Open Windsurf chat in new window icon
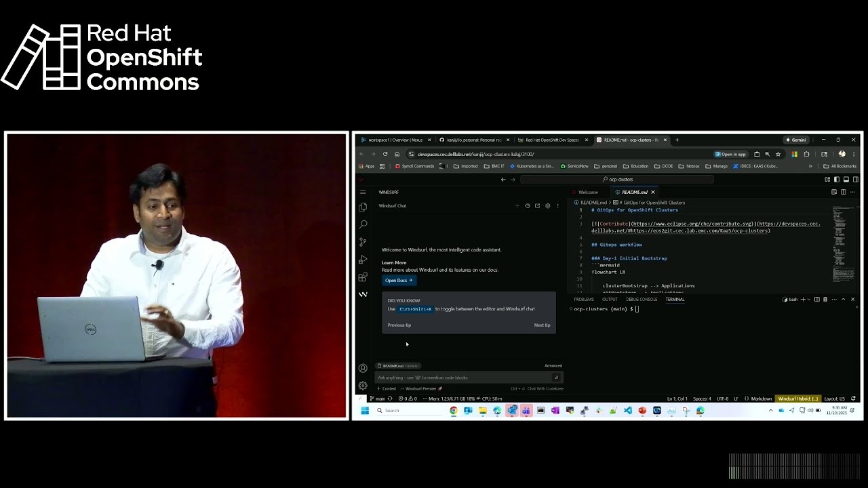868x488 pixels. coord(537,205)
